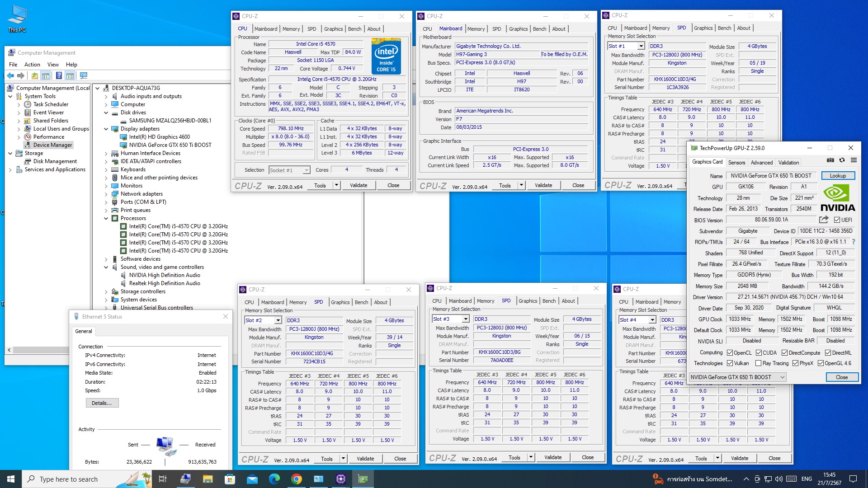Select NVIDIA GeForce GTX 650 Ti BOOST device
The height and width of the screenshot is (488, 868).
(x=170, y=145)
